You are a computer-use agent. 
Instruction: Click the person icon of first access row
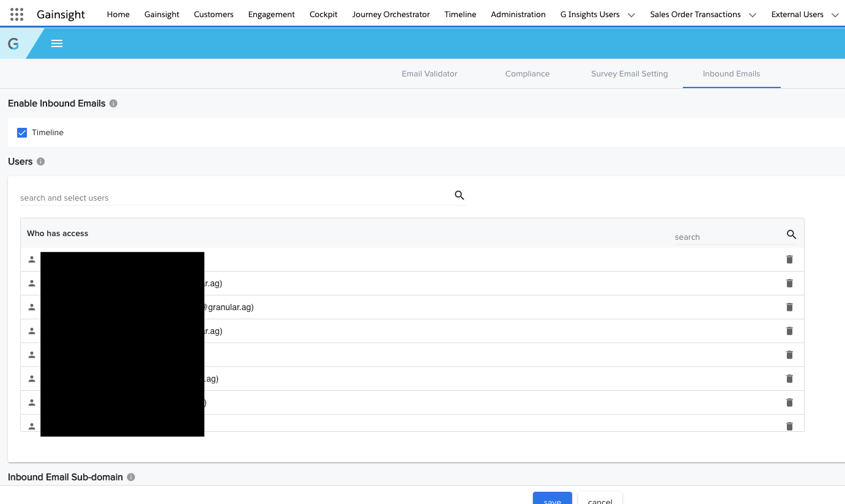pos(32,259)
